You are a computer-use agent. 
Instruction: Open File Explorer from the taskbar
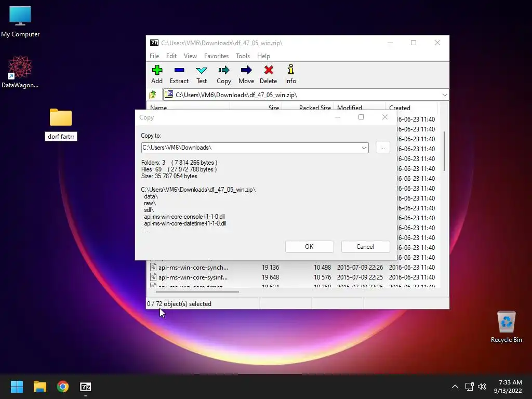(x=39, y=387)
